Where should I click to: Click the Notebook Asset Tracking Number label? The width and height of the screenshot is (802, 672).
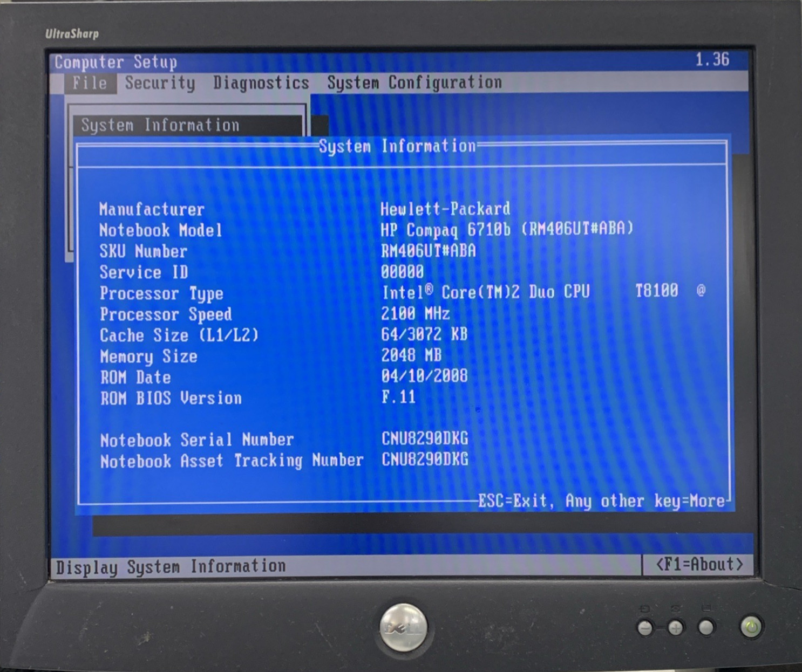(x=232, y=461)
